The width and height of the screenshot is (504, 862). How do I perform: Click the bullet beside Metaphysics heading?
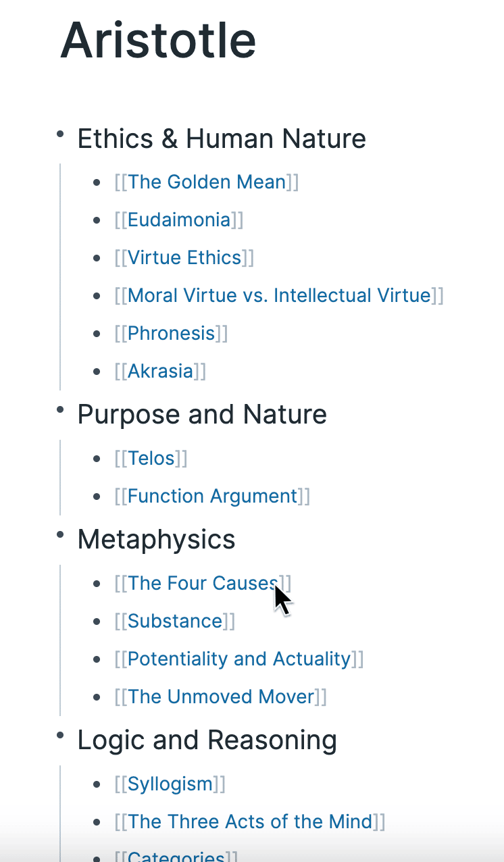[x=60, y=535]
